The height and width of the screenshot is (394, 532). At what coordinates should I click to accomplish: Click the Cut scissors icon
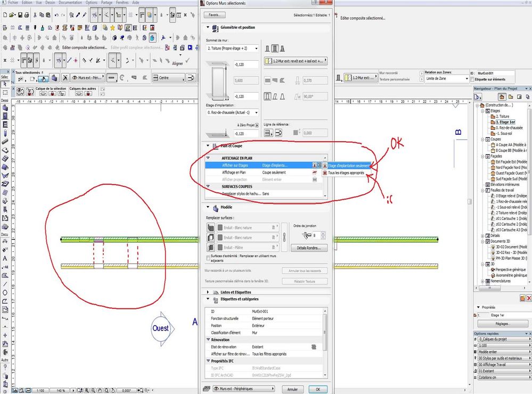(x=35, y=15)
